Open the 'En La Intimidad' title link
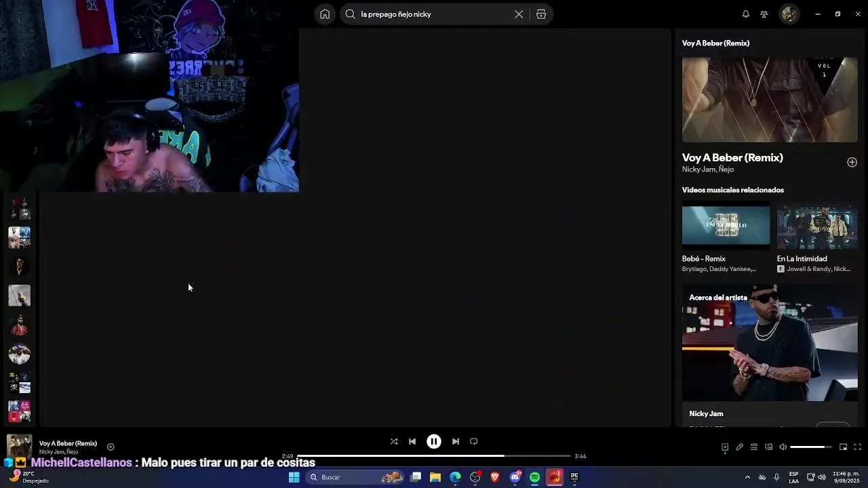 point(802,259)
